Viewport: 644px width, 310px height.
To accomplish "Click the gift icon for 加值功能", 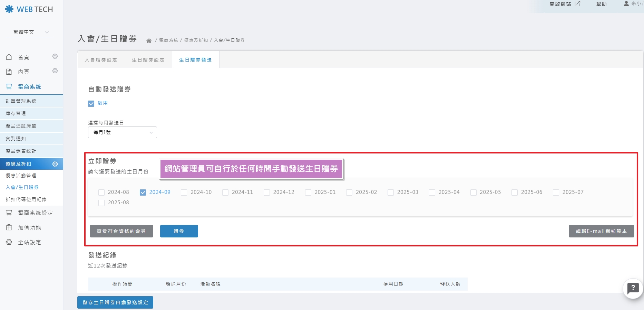I will [9, 227].
